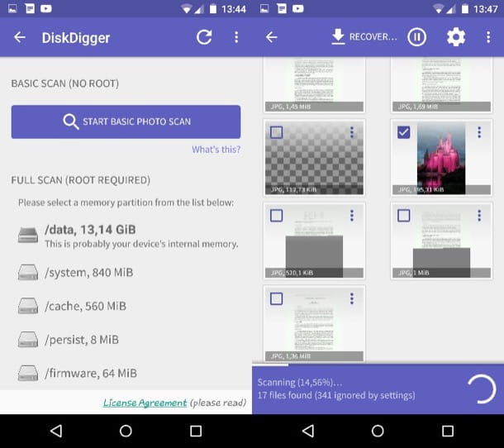Tap the Scanning (14,56%) status text
504x448 pixels.
tap(300, 382)
